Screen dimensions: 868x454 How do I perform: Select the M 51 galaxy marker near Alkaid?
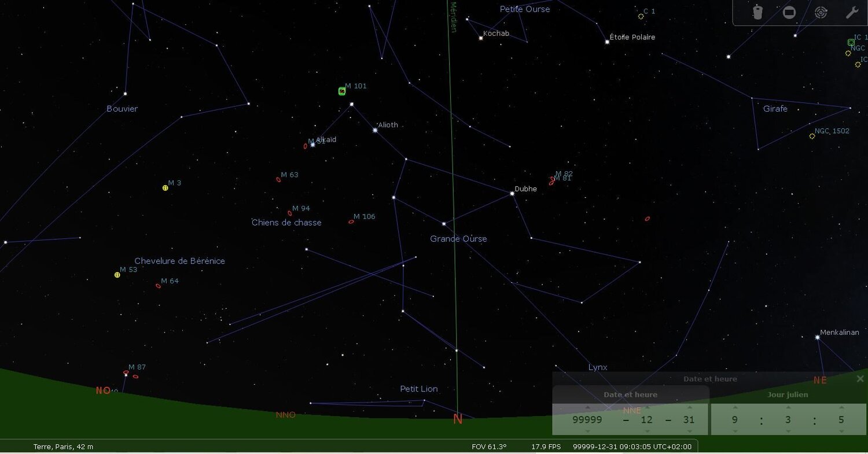click(x=306, y=146)
